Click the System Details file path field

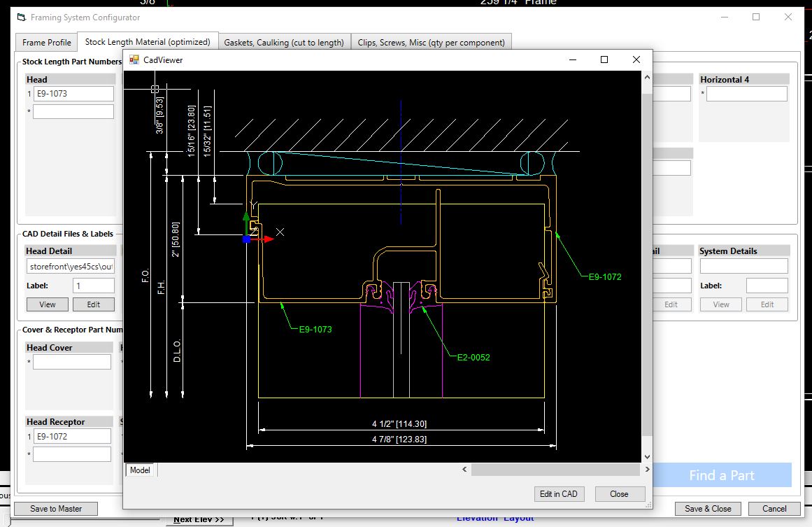coord(744,267)
